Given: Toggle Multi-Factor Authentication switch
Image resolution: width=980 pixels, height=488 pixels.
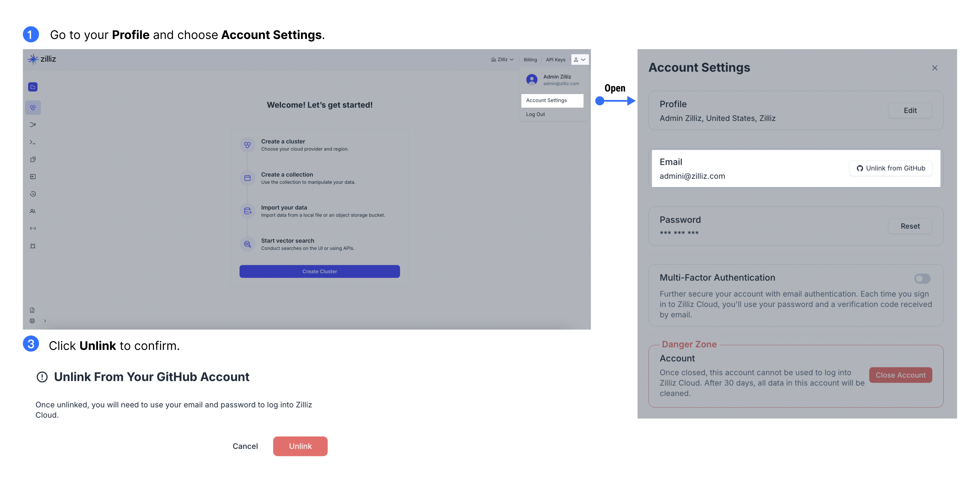Looking at the screenshot, I should point(922,278).
